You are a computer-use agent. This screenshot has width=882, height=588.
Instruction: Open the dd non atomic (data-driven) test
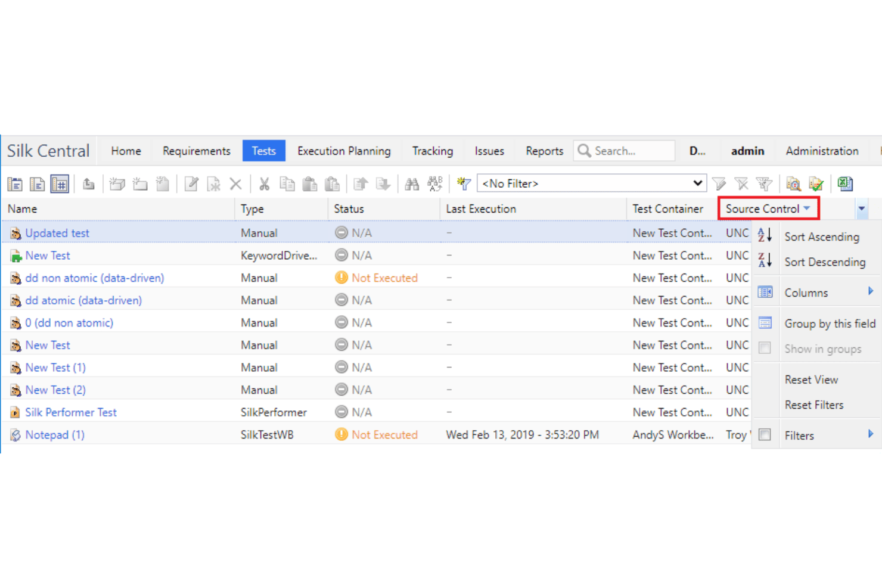94,278
